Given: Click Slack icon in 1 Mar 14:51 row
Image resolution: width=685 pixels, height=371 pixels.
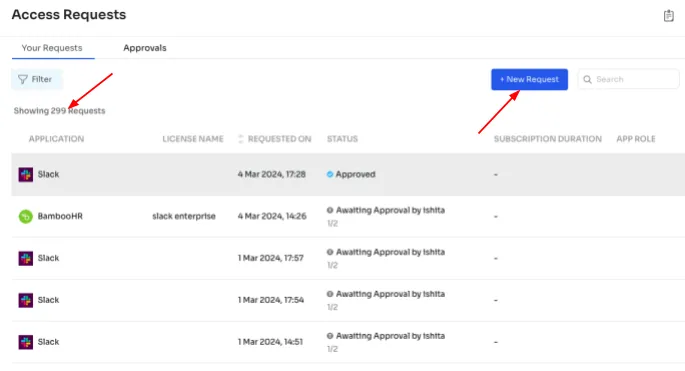Looking at the screenshot, I should click(x=26, y=342).
